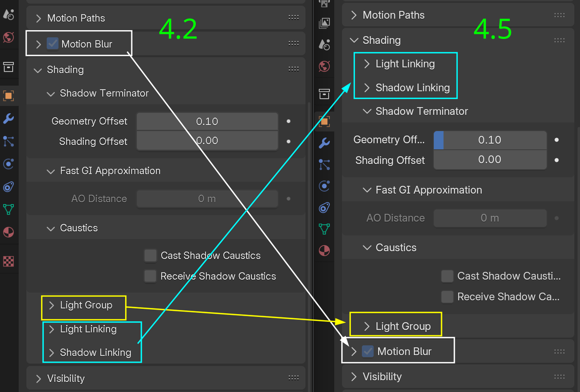
Task: Expand Light Linking in 4.5 panel
Action: coord(367,64)
